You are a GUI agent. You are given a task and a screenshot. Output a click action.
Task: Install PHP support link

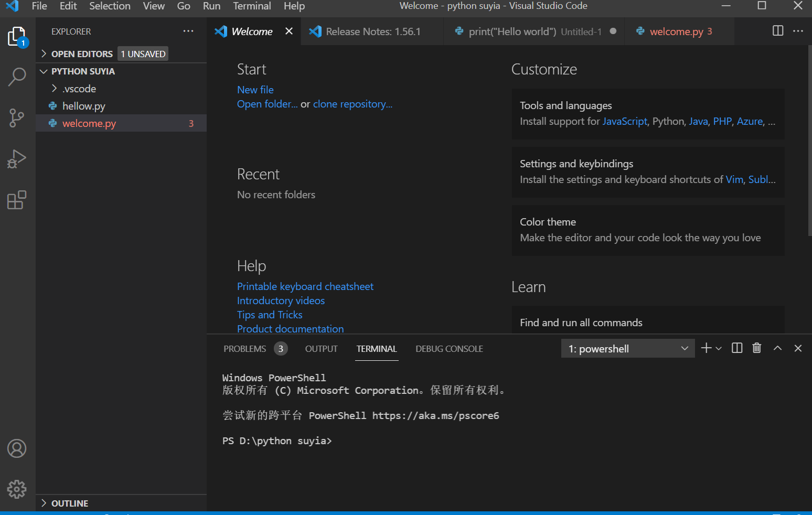[722, 121]
